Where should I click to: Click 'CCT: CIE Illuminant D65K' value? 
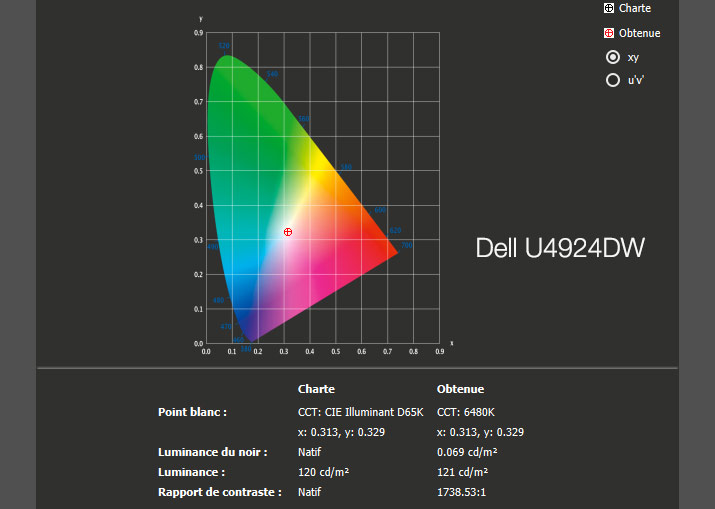[361, 412]
